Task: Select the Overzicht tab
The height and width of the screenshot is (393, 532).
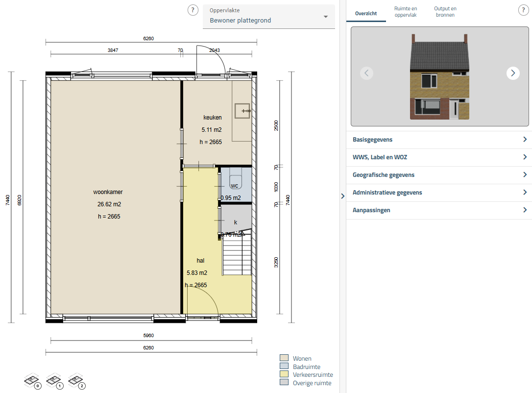Action: coord(366,13)
